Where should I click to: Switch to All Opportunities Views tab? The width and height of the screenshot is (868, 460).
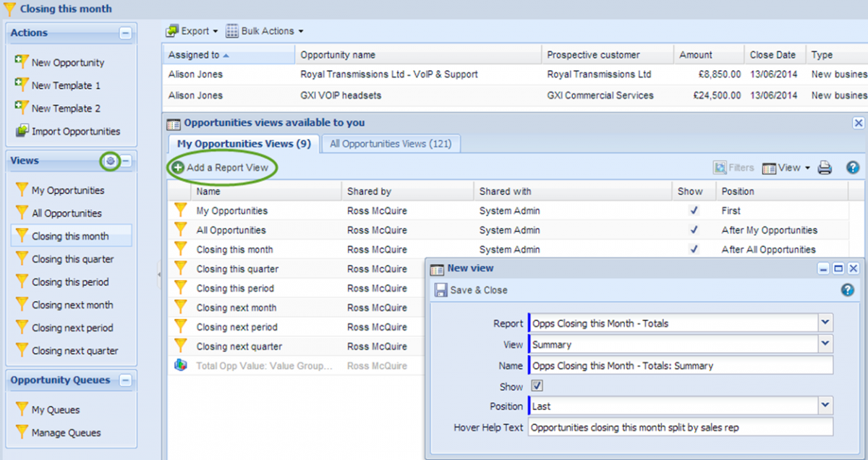(x=391, y=144)
